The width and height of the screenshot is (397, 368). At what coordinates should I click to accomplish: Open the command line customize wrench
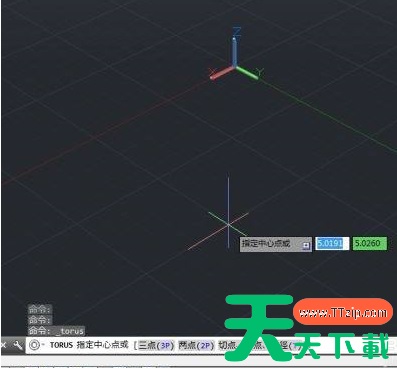pyautogui.click(x=17, y=345)
